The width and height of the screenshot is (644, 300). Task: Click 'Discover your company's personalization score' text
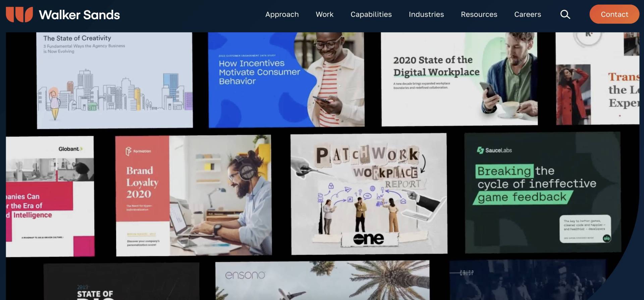(143, 243)
